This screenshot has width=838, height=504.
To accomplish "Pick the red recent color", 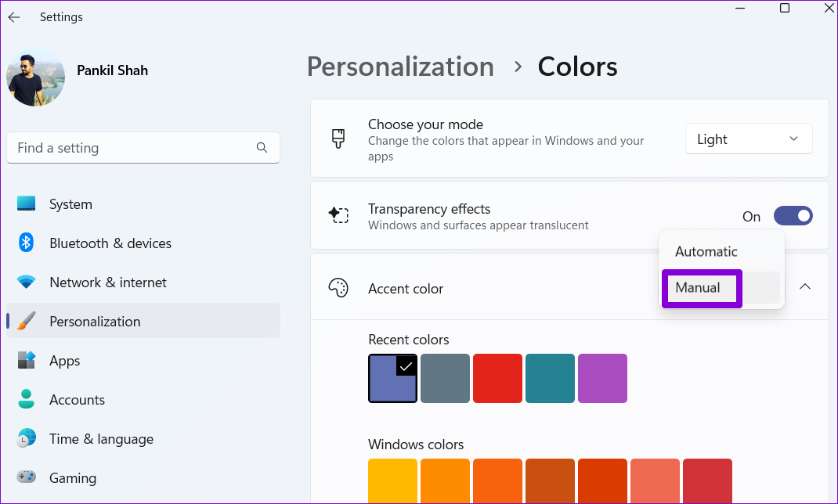I will click(497, 378).
